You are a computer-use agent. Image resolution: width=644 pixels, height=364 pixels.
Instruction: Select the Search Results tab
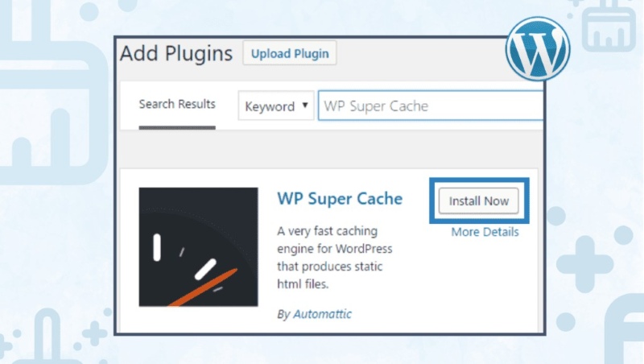[x=177, y=105]
